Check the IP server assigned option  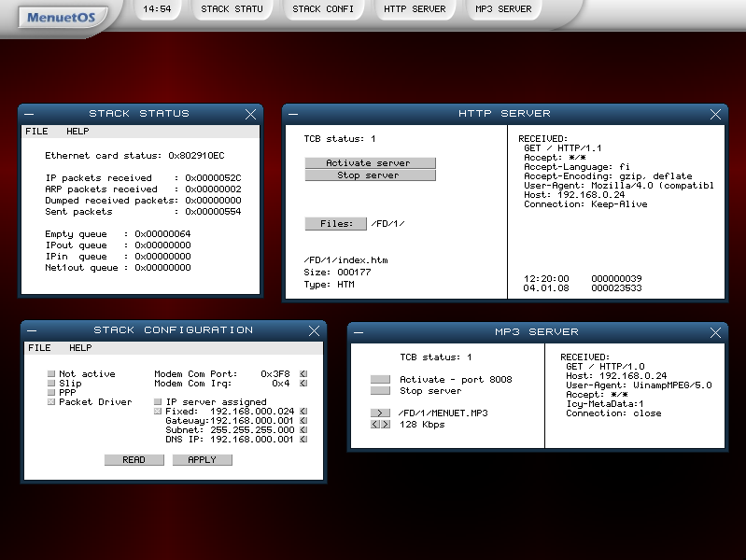(158, 402)
